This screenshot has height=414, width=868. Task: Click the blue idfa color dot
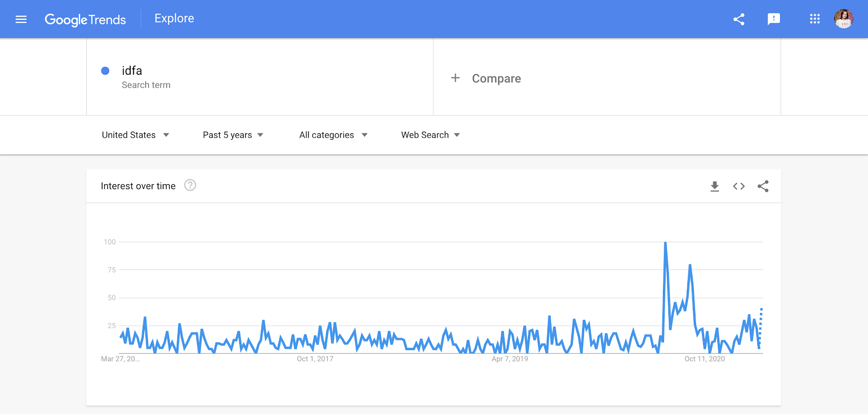pyautogui.click(x=105, y=70)
